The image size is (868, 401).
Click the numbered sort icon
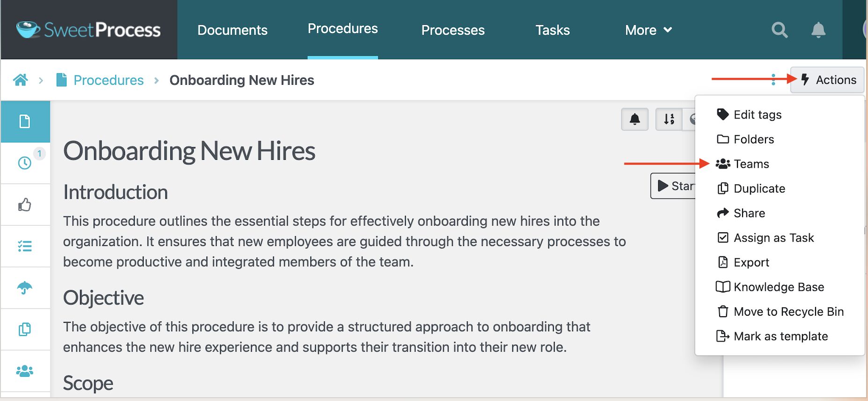tap(668, 119)
